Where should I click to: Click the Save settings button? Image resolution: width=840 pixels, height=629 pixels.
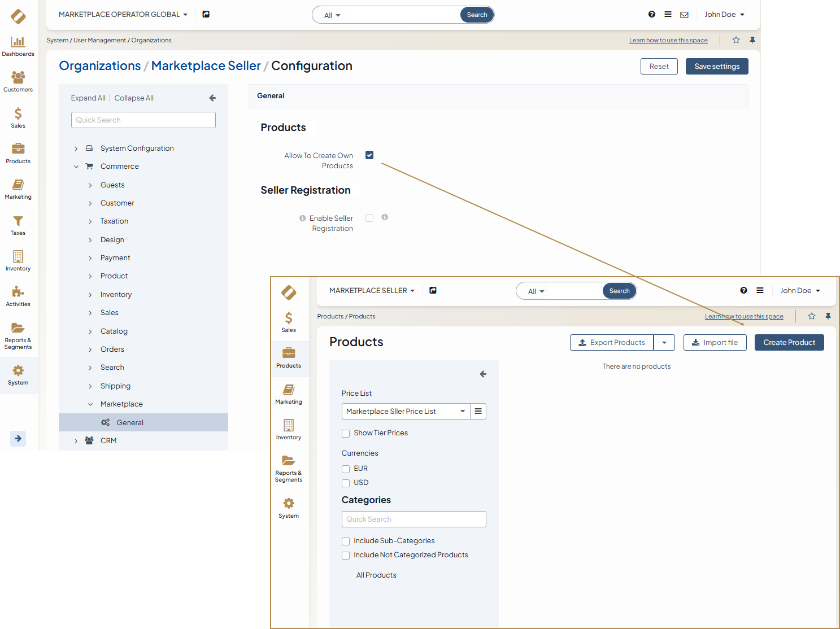point(716,67)
